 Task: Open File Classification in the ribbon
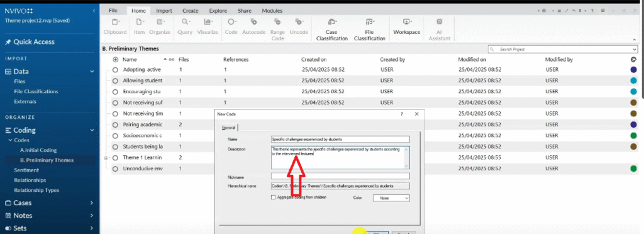(x=369, y=29)
